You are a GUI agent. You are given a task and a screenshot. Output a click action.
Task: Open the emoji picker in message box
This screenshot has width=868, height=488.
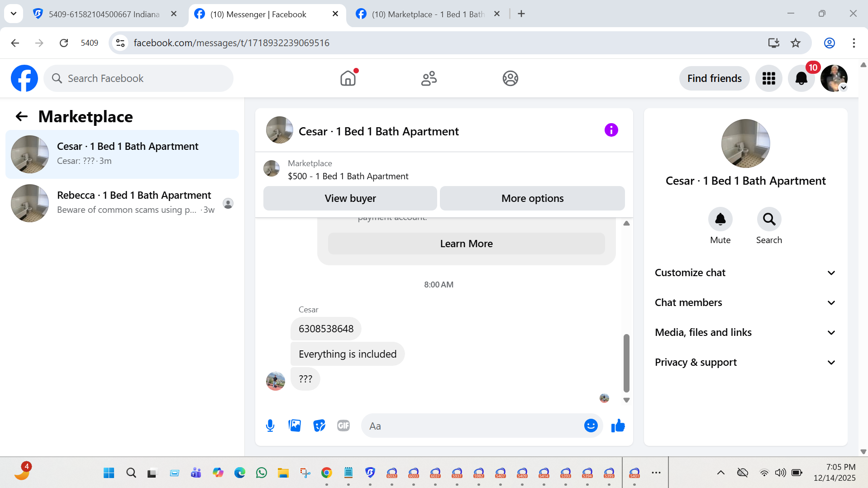[591, 426]
